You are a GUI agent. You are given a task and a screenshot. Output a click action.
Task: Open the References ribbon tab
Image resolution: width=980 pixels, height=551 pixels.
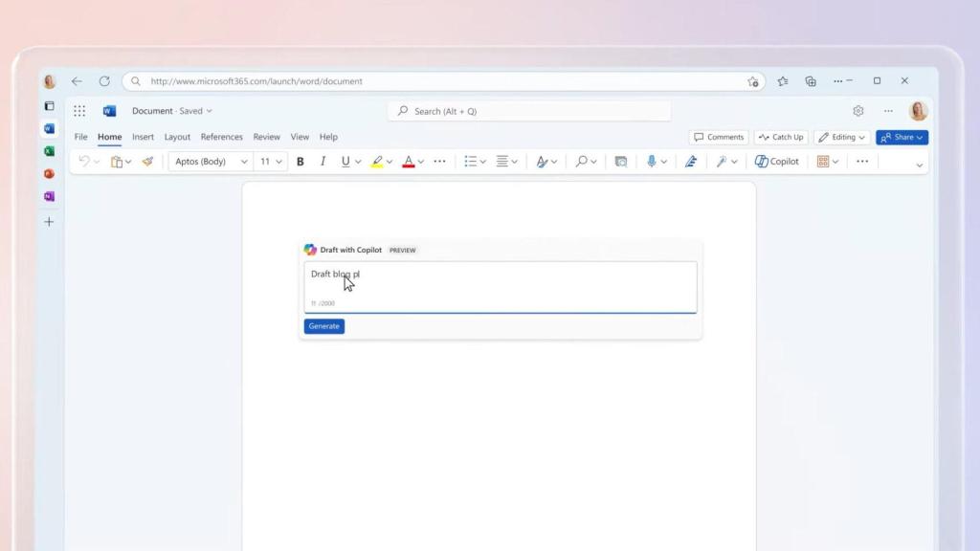click(x=222, y=137)
